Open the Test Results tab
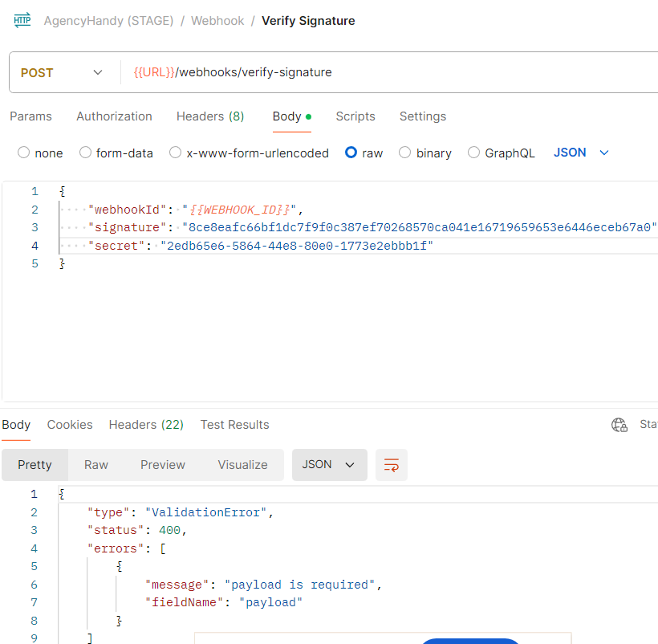 [234, 425]
